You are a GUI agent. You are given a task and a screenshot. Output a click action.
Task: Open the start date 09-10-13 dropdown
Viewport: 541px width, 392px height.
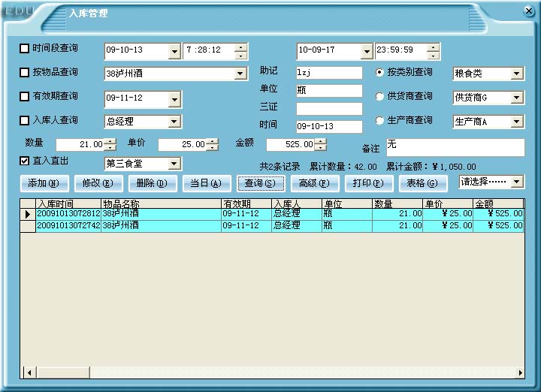coord(174,51)
